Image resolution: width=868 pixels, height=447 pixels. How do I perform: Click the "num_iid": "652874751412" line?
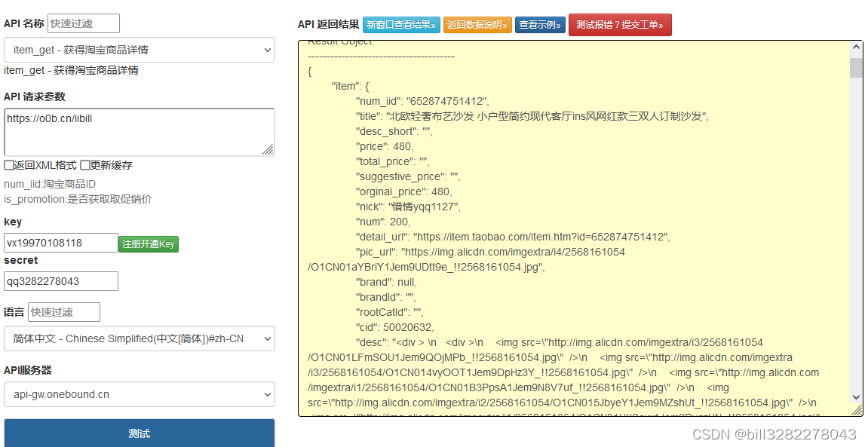click(x=422, y=101)
